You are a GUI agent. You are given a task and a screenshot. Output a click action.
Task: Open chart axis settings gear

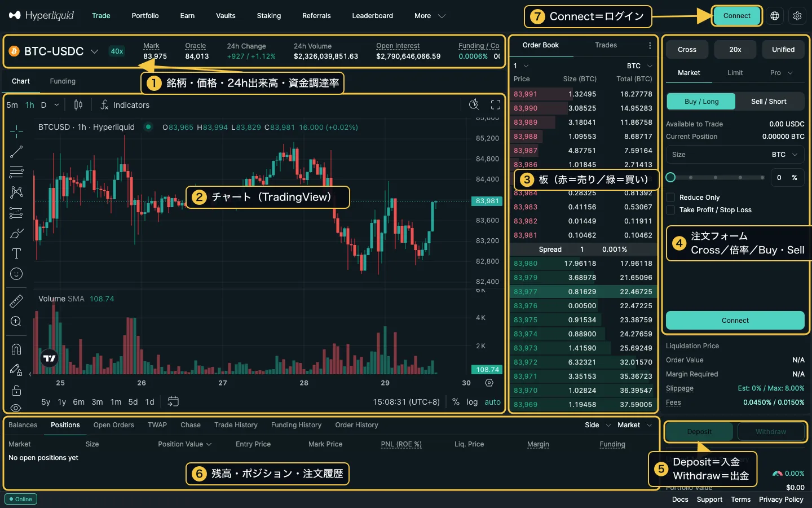tap(489, 383)
